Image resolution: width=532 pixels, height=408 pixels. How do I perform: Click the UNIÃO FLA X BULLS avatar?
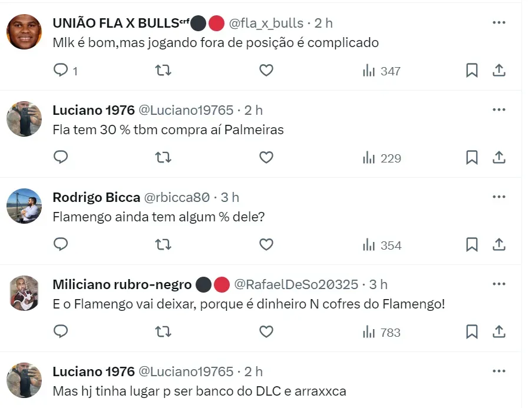tap(24, 32)
